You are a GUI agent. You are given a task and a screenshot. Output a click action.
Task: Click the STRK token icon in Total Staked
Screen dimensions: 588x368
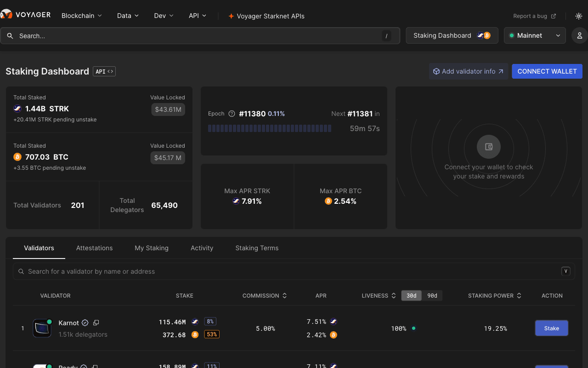[17, 109]
